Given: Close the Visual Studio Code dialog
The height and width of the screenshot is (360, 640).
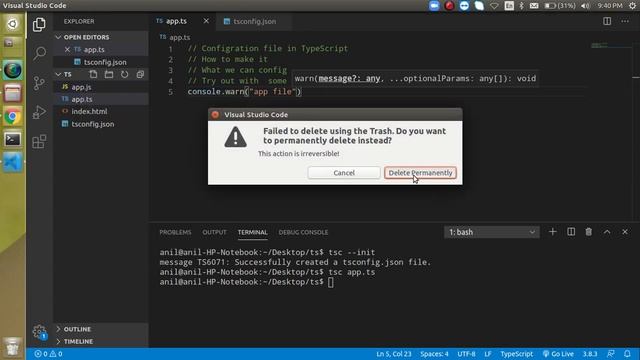Looking at the screenshot, I should [x=215, y=115].
